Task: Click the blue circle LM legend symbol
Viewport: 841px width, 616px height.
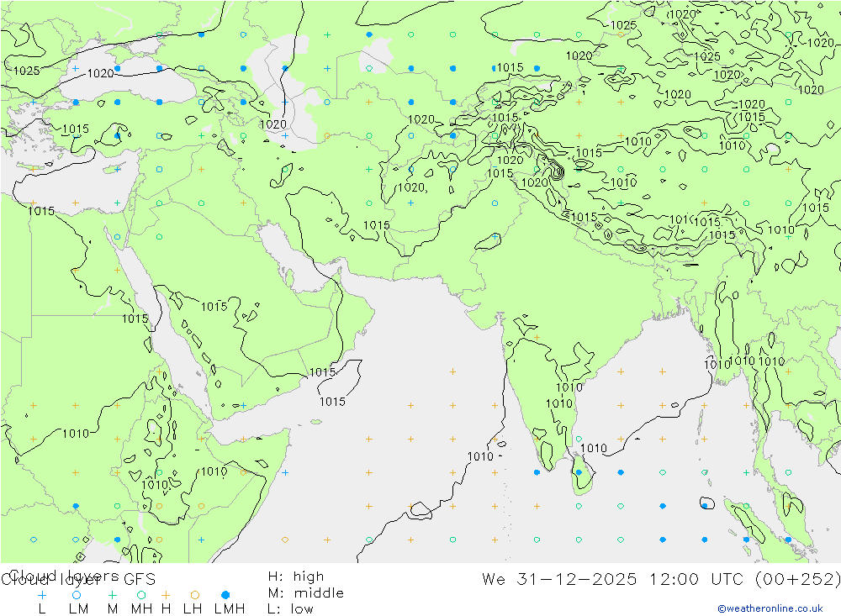Action: point(77,595)
